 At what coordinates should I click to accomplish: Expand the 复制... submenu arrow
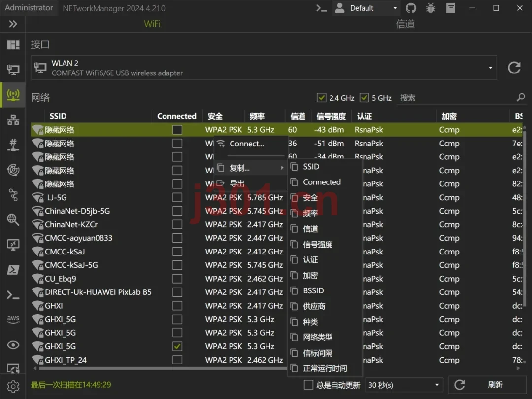[282, 168]
